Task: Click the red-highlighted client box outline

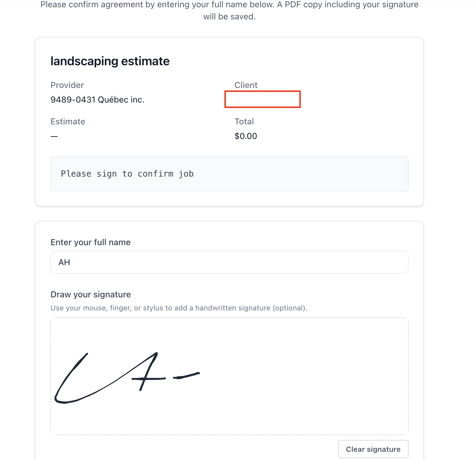Action: [x=262, y=91]
